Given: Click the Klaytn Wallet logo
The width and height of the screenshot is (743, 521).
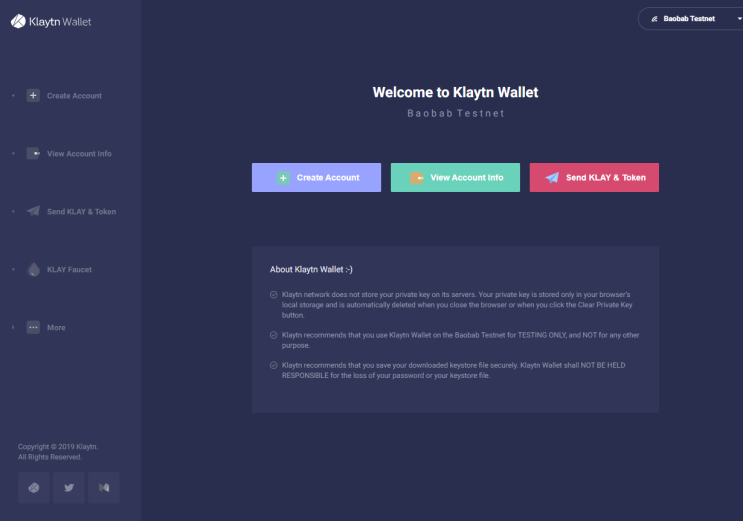Looking at the screenshot, I should 51,21.
